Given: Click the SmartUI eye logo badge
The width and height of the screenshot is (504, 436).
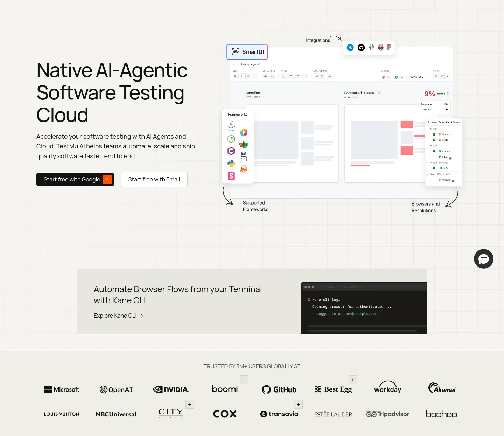Looking at the screenshot, I should [247, 52].
